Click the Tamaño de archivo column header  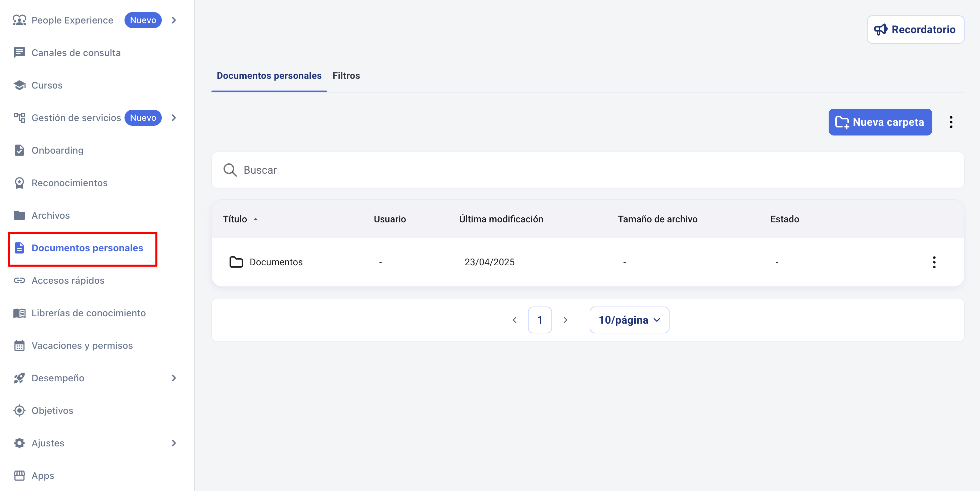coord(657,219)
